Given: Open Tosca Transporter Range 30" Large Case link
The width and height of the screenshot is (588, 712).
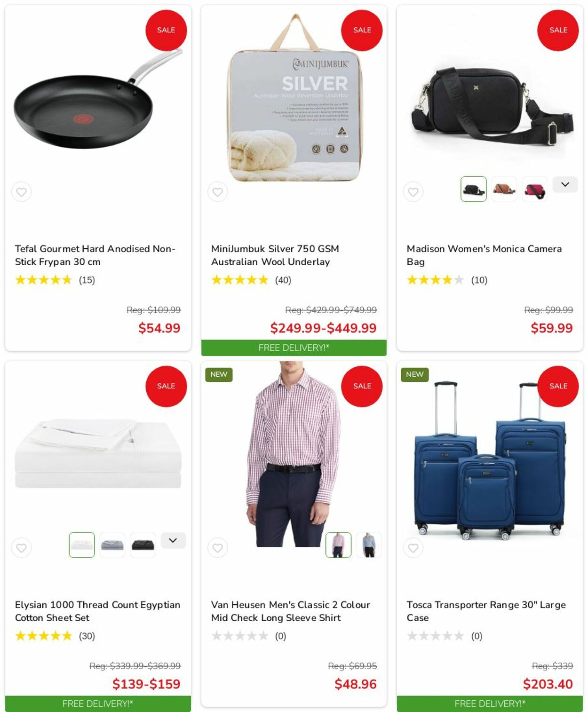Looking at the screenshot, I should click(x=486, y=611).
